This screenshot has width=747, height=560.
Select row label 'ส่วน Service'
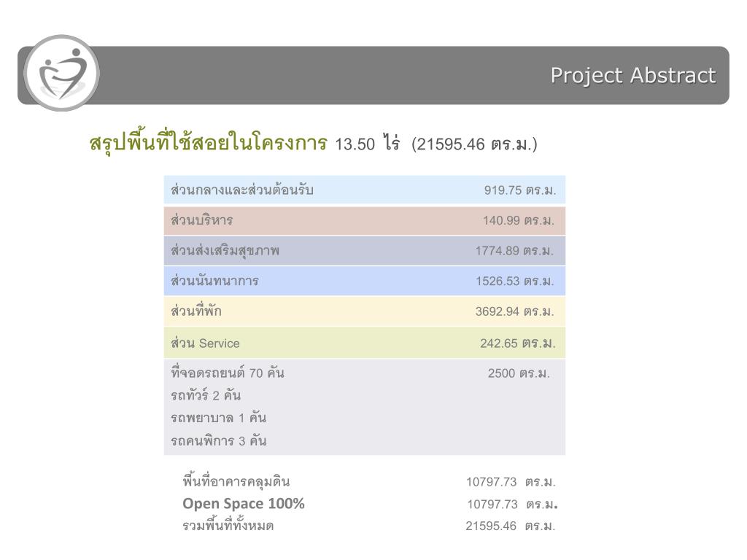tap(205, 343)
